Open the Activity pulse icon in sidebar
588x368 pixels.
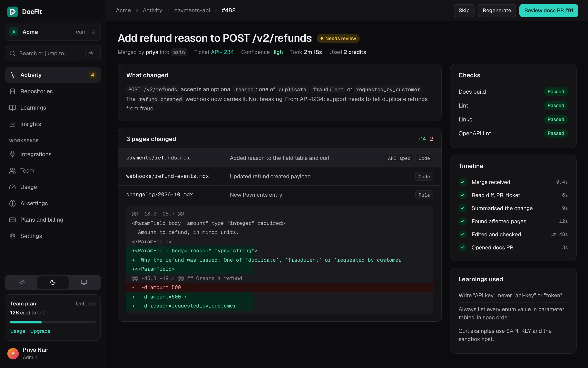point(12,75)
